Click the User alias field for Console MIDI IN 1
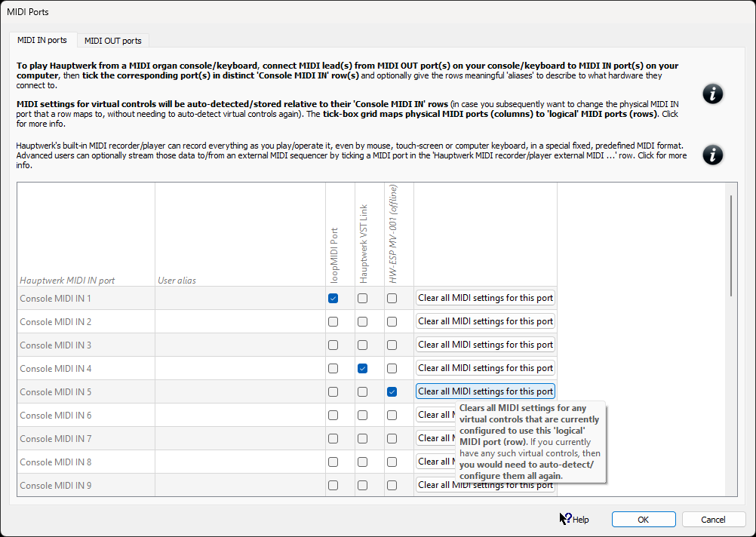756x537 pixels. (x=240, y=299)
